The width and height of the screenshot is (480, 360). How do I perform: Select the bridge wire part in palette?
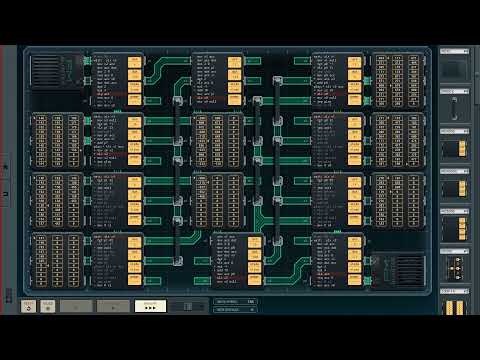pyautogui.click(x=455, y=109)
